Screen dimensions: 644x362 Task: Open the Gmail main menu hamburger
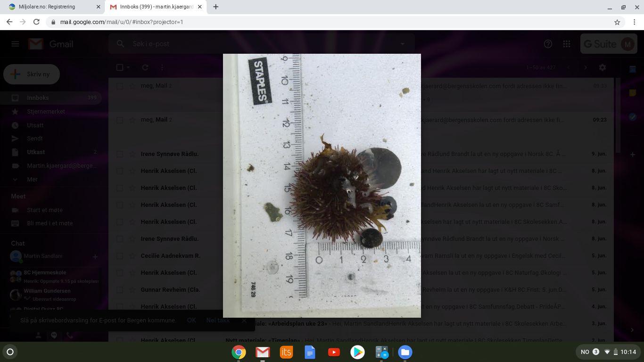15,44
